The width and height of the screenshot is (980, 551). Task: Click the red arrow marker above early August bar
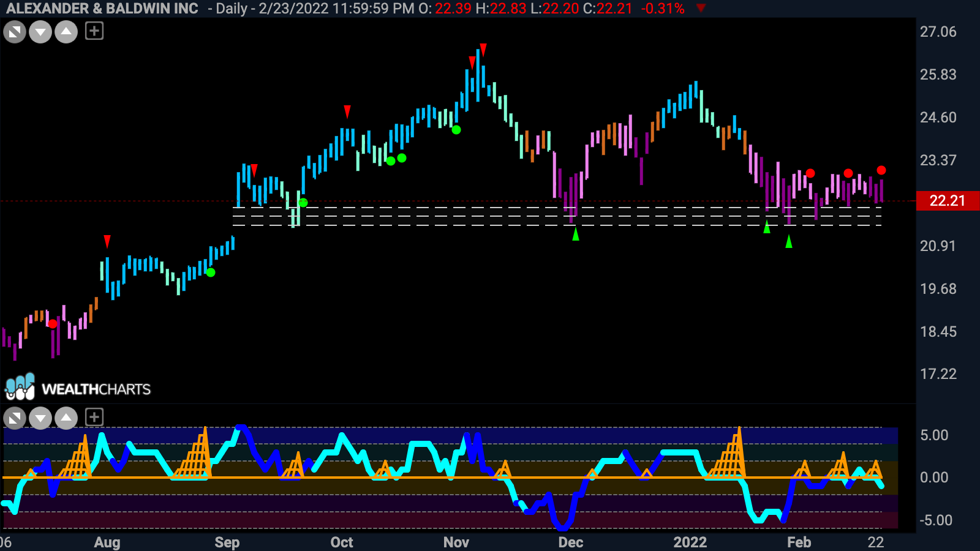107,241
